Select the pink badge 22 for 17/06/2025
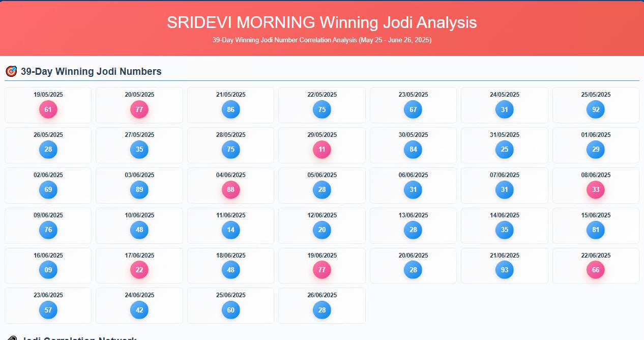 tap(139, 270)
